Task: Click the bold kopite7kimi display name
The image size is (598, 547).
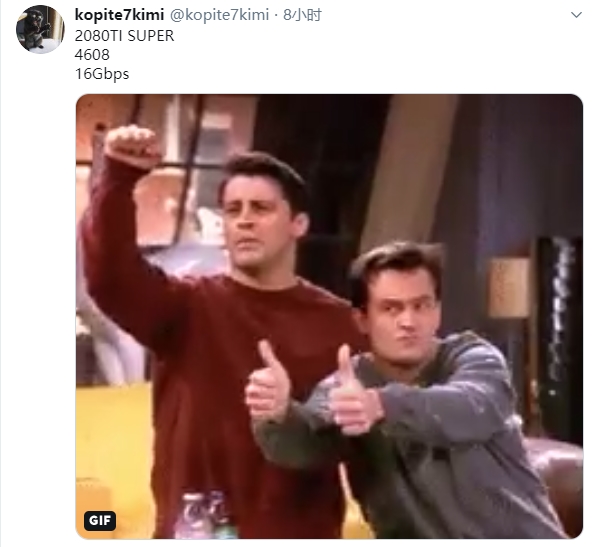Action: pyautogui.click(x=119, y=15)
